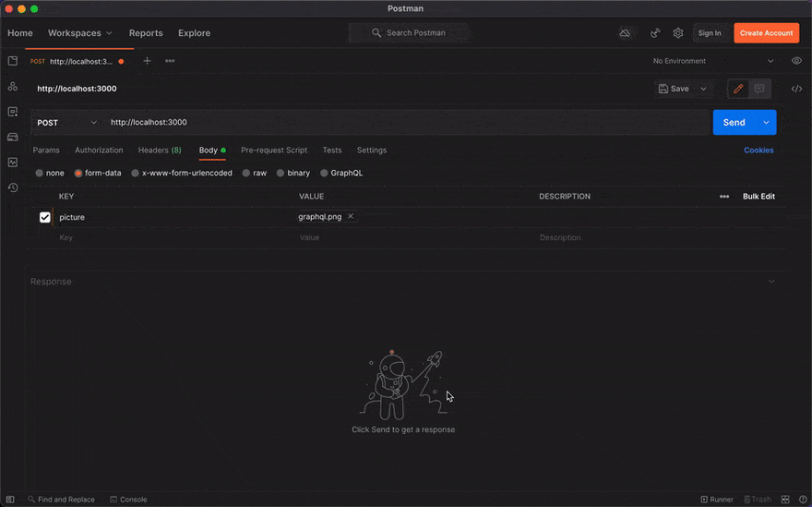Open the settings gear icon

point(678,33)
